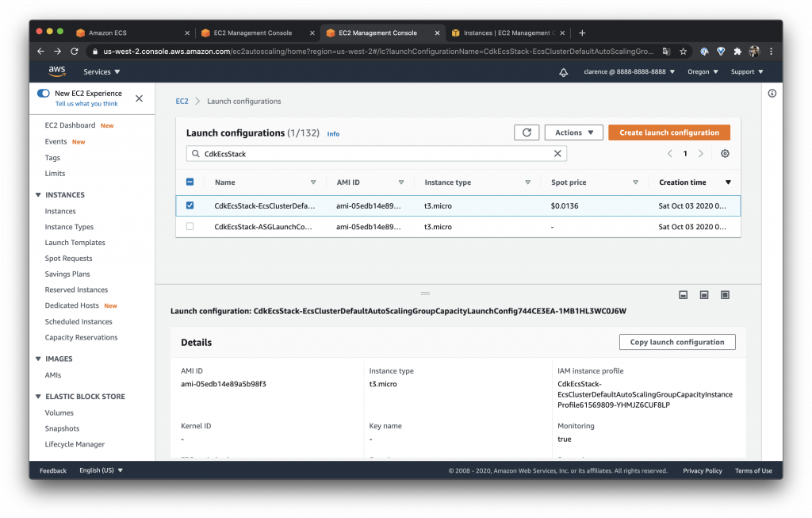Image resolution: width=812 pixels, height=518 pixels.
Task: Toggle the select-all header checkbox
Action: (x=190, y=182)
